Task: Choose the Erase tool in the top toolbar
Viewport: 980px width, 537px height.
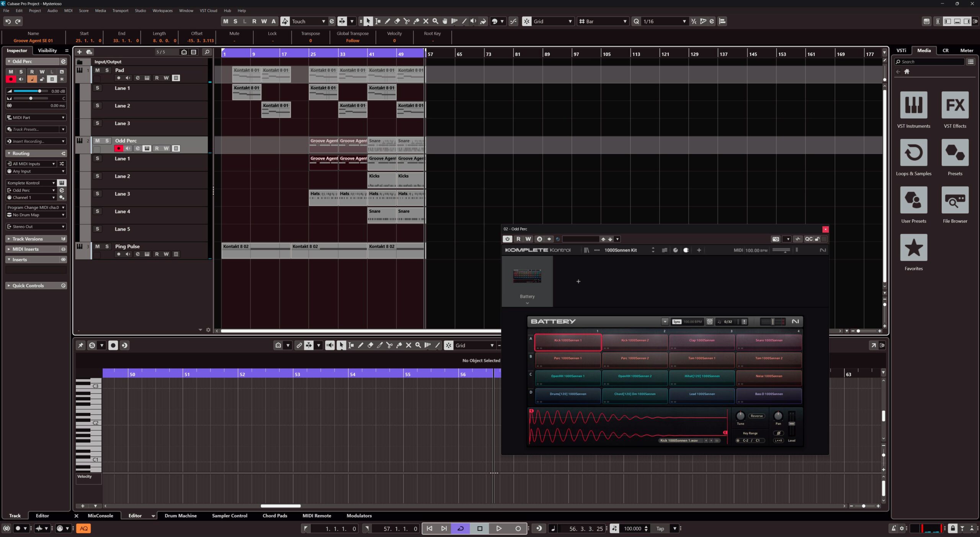Action: (x=397, y=21)
